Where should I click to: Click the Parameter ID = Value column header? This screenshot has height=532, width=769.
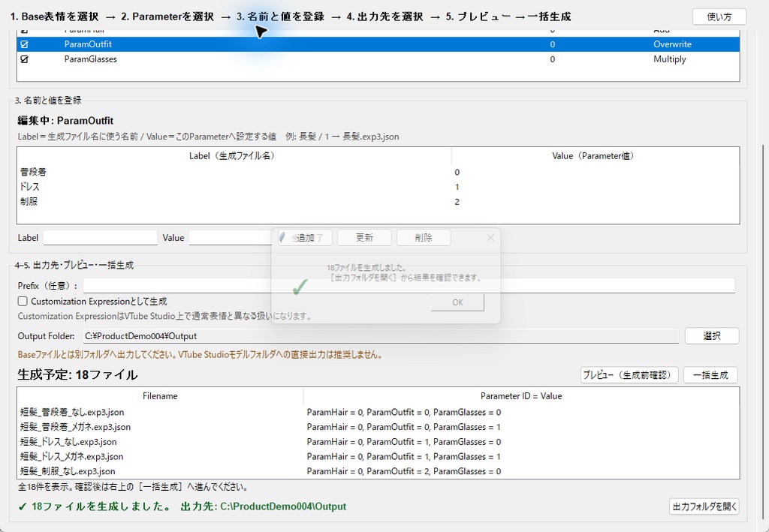coord(521,396)
